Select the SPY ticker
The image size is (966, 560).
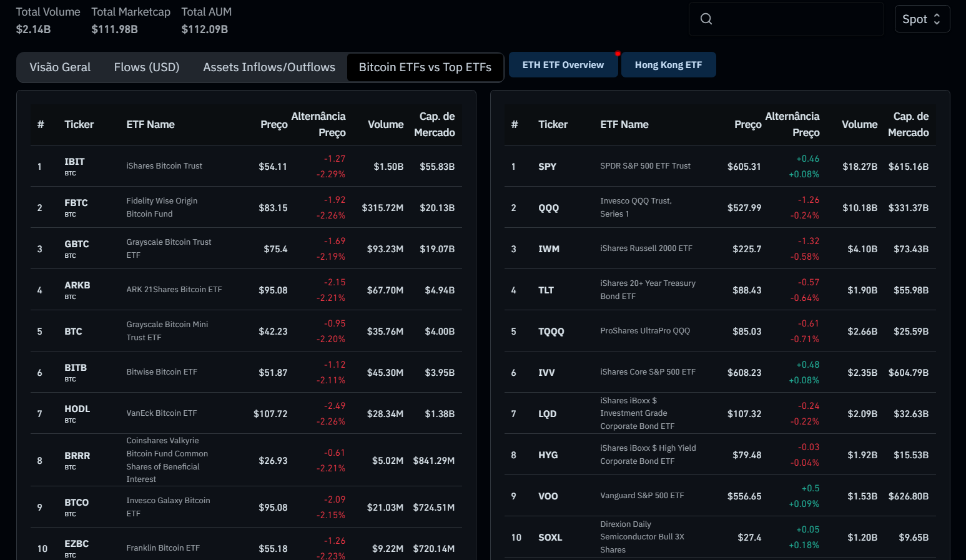(548, 167)
